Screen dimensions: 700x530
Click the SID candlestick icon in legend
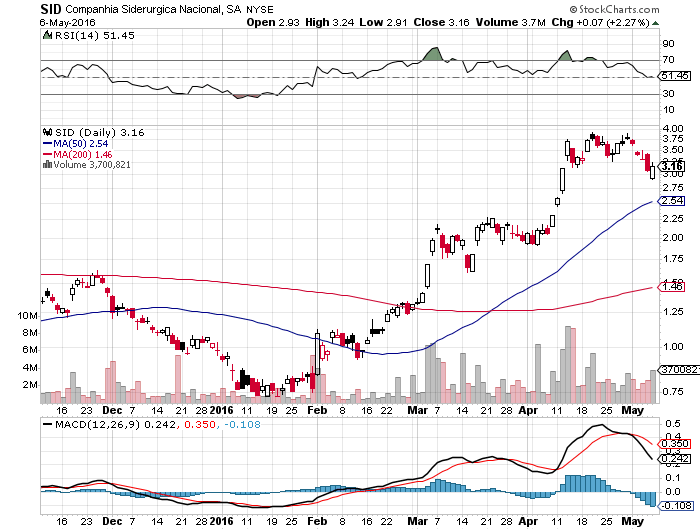coord(47,132)
